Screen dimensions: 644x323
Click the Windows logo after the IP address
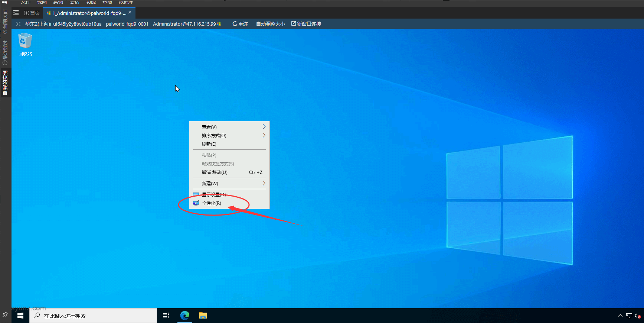tap(219, 24)
